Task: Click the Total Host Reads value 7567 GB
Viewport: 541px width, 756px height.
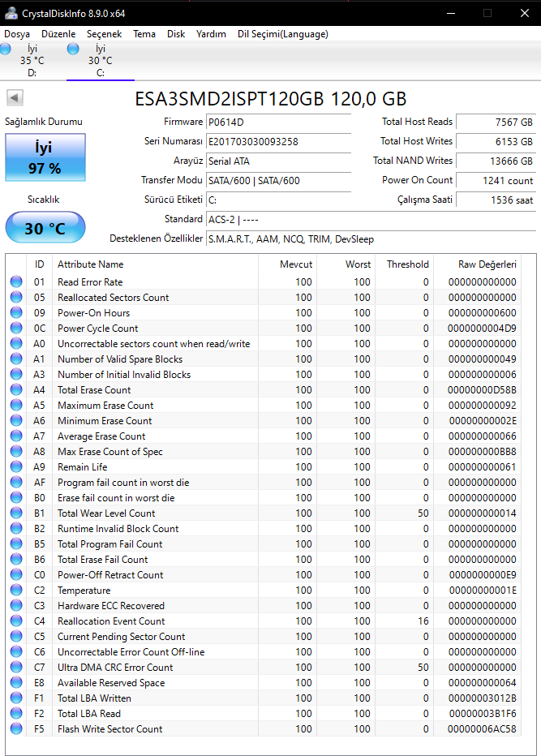Action: [x=496, y=122]
